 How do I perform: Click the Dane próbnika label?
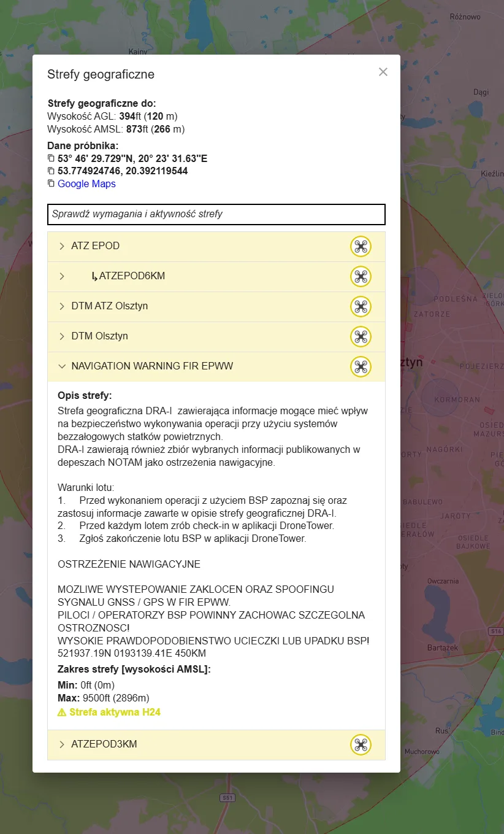tap(83, 146)
